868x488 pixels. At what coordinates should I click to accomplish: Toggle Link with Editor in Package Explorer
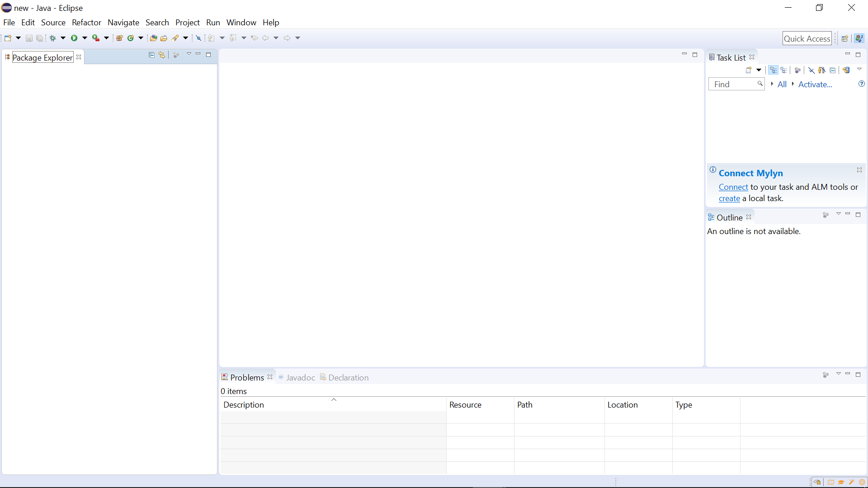[162, 55]
